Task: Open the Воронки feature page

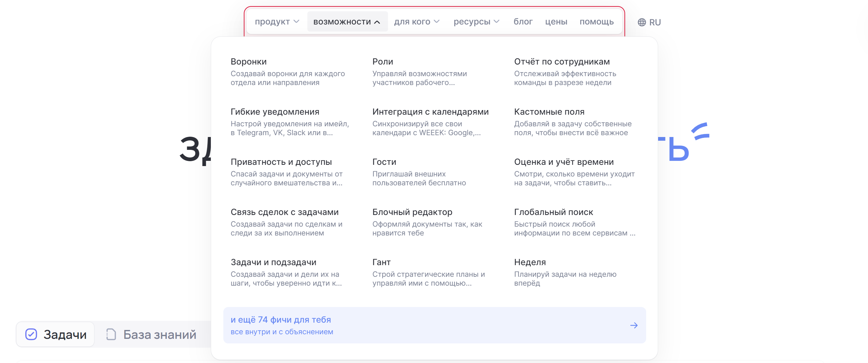Action: click(248, 61)
